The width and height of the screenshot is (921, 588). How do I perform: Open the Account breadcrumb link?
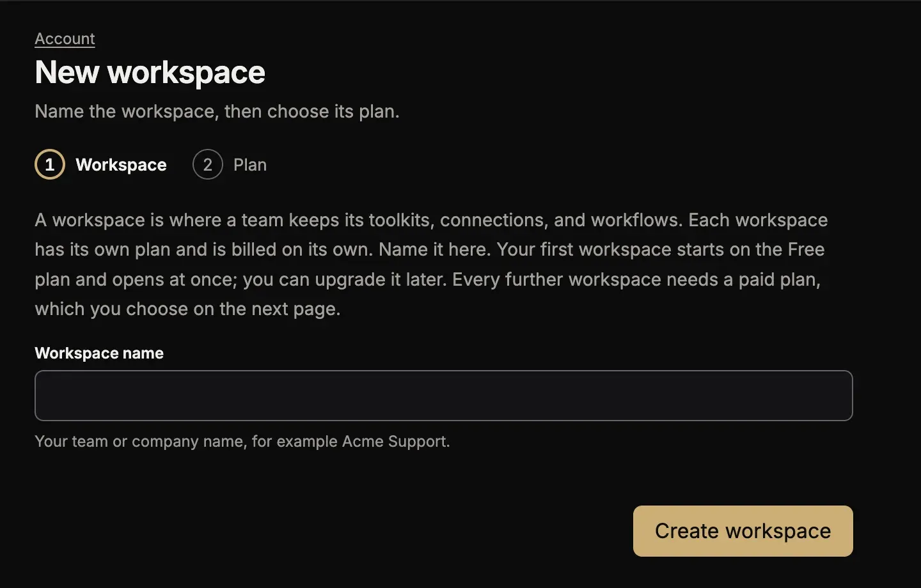pyautogui.click(x=65, y=39)
